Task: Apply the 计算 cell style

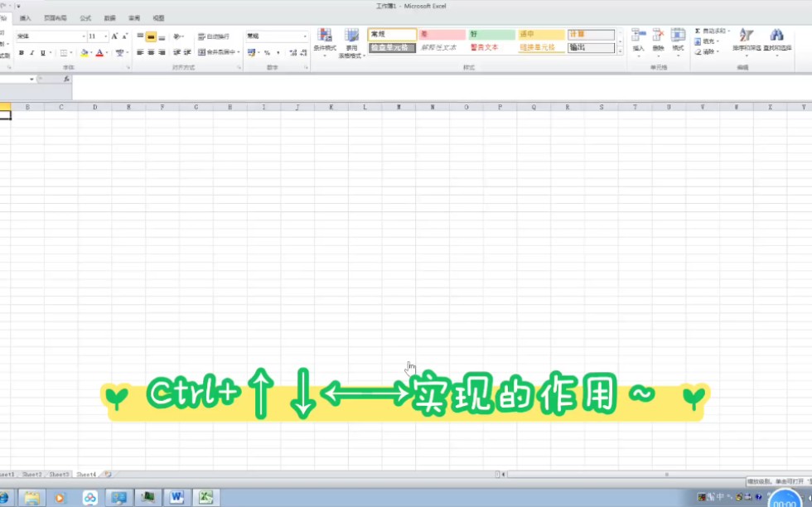Action: click(590, 34)
